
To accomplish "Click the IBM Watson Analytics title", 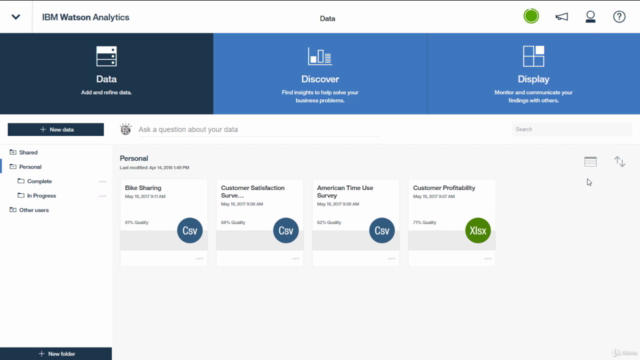I will tap(86, 17).
